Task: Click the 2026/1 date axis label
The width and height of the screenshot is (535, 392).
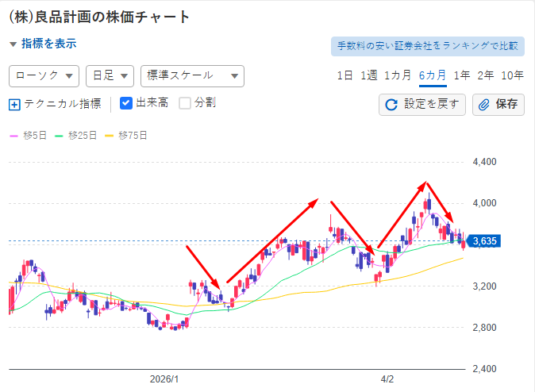Action: coord(164,379)
